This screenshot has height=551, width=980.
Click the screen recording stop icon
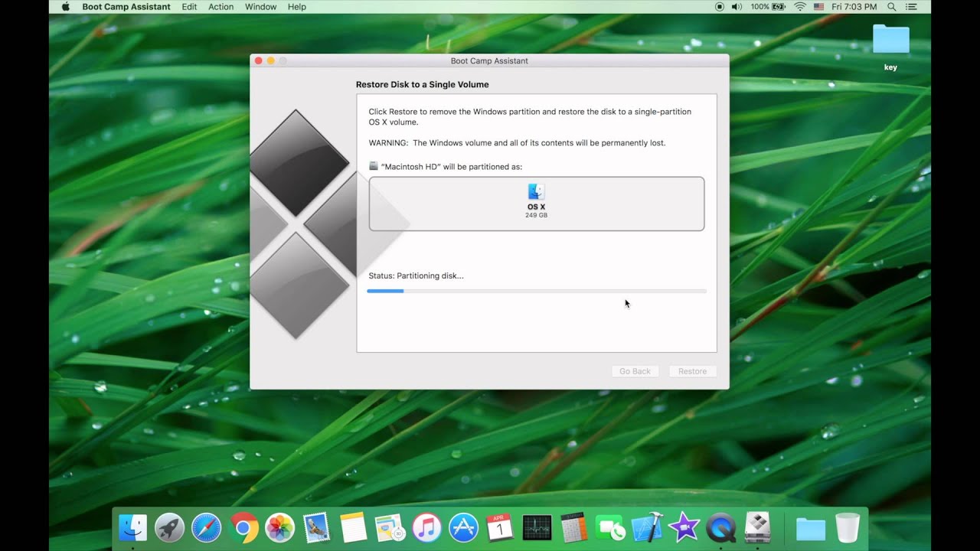[x=720, y=7]
